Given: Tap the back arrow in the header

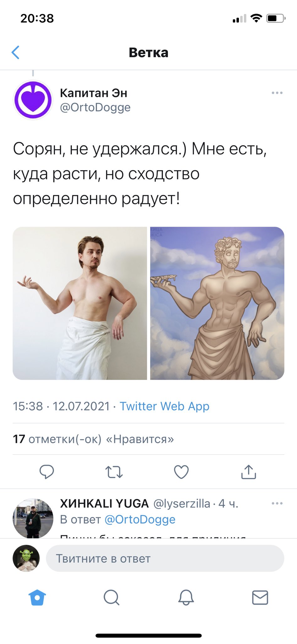Looking at the screenshot, I should tap(15, 52).
